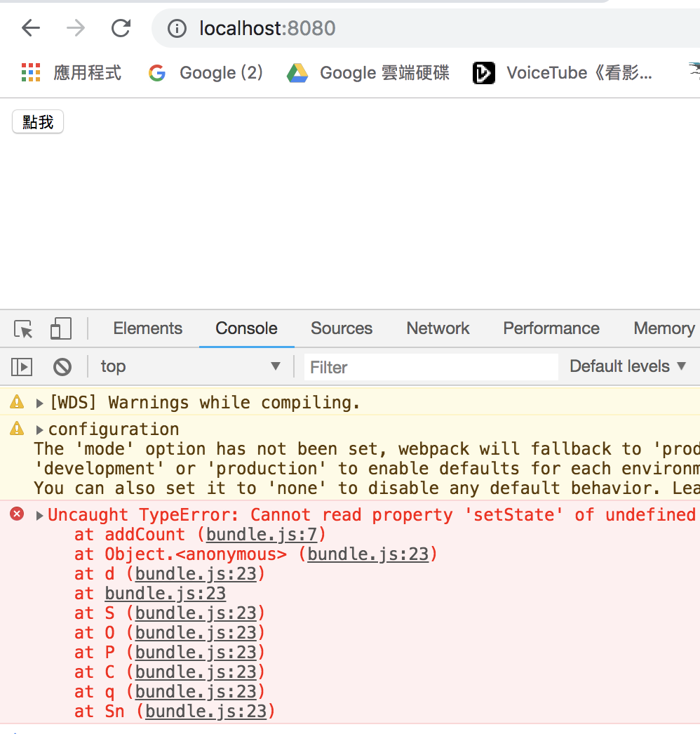Open bundle.js:23 link in 'at C' line

click(196, 672)
